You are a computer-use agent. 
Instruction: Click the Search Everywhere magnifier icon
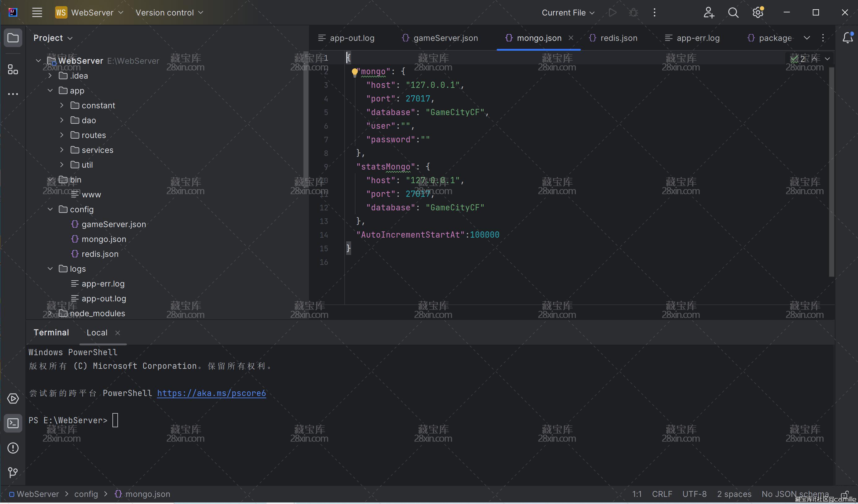[x=733, y=13]
